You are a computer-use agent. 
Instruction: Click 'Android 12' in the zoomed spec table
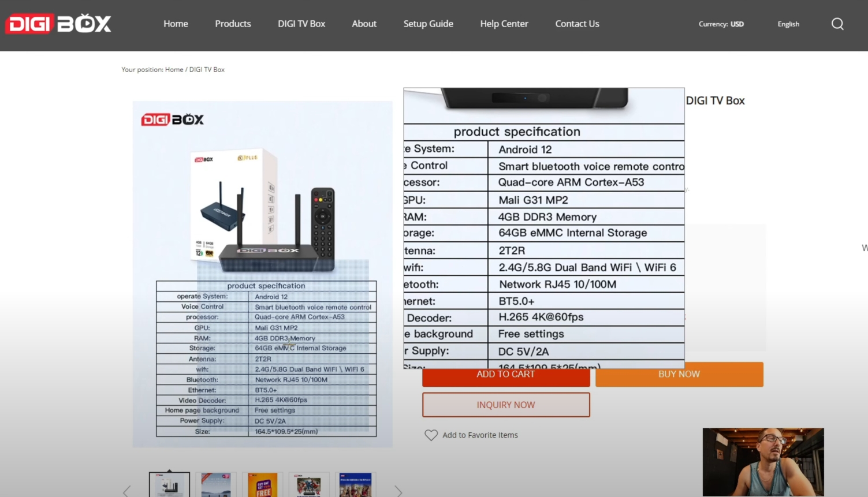click(525, 150)
